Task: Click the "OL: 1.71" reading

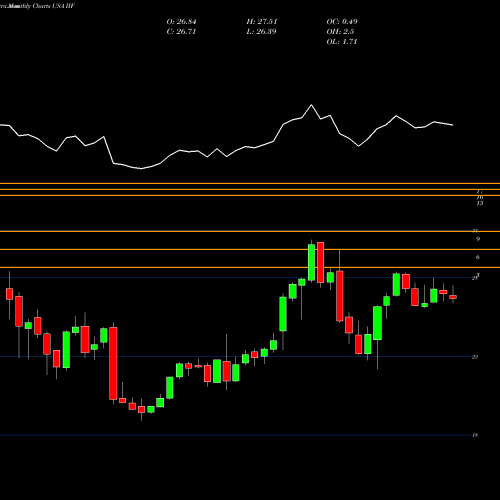Action: pos(342,42)
